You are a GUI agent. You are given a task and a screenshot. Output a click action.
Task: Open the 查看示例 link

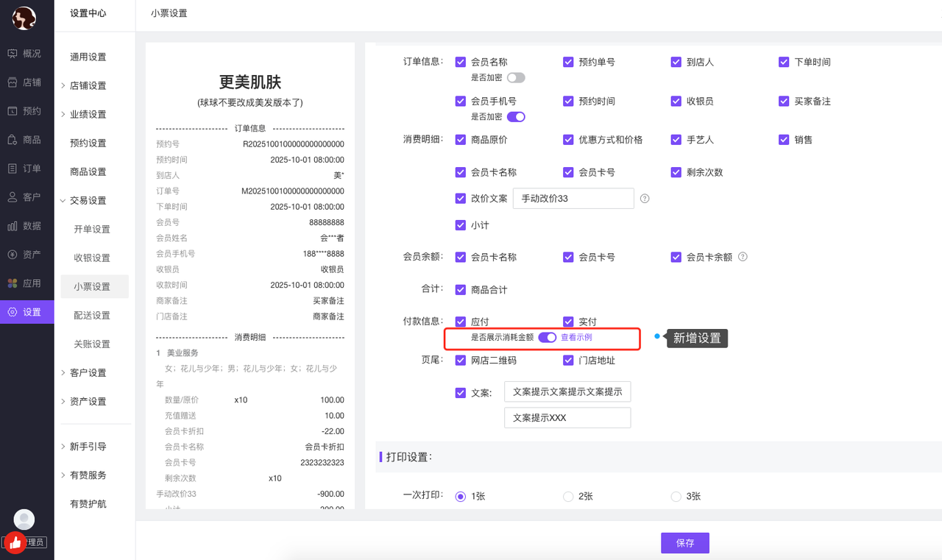pos(576,337)
